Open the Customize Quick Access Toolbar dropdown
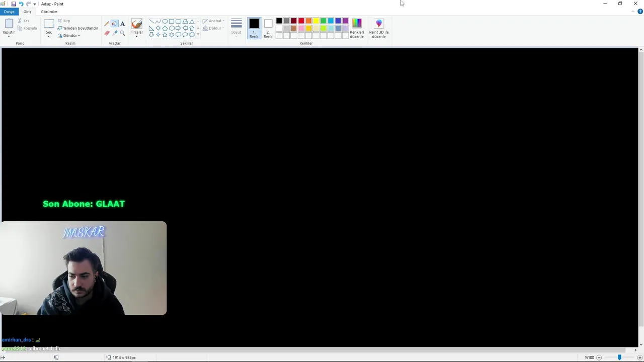Viewport: 644px width, 362px height. click(35, 4)
